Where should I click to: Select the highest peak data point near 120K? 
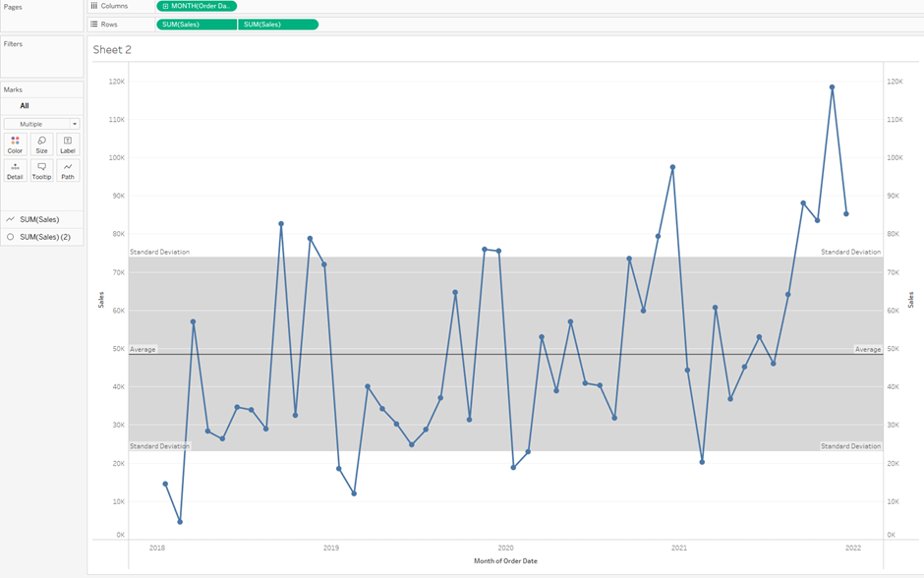click(832, 87)
